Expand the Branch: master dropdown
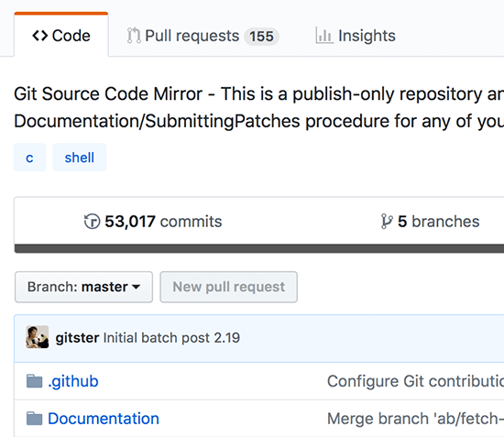The width and height of the screenshot is (504, 437). 83,287
